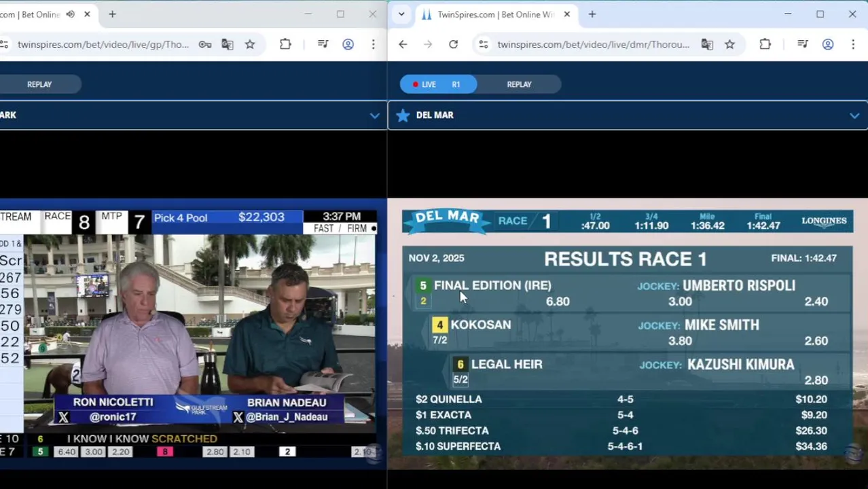Minimize the right browser window
The height and width of the screenshot is (489, 868).
[x=788, y=14]
